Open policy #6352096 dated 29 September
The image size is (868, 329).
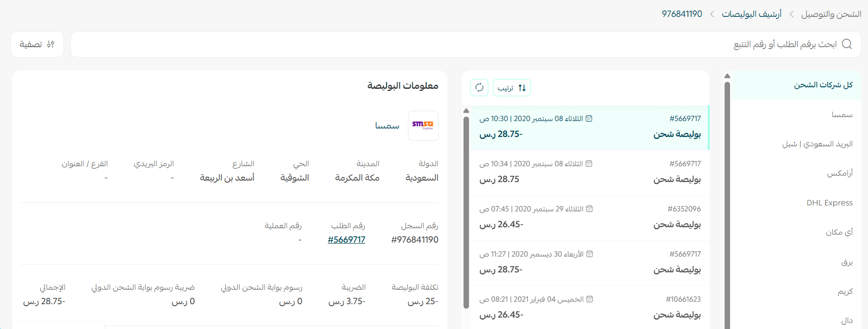[590, 217]
